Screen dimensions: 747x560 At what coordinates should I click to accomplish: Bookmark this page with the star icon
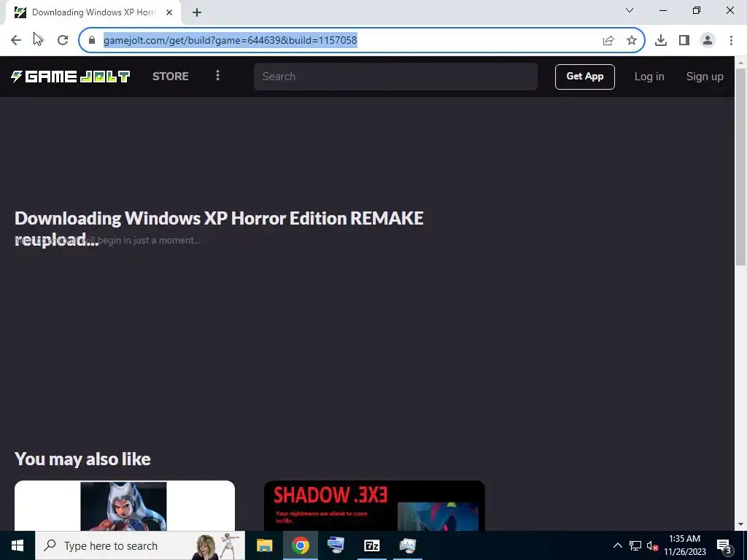632,41
